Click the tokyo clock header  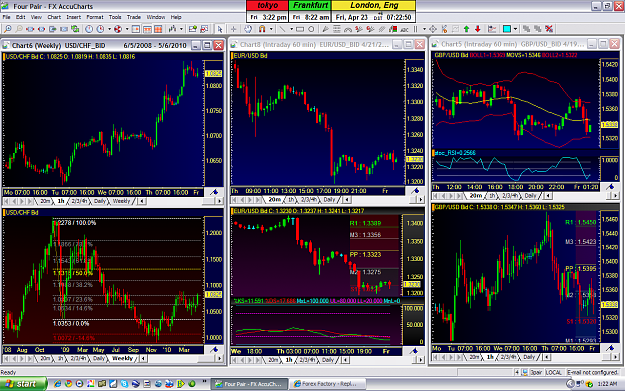click(267, 6)
